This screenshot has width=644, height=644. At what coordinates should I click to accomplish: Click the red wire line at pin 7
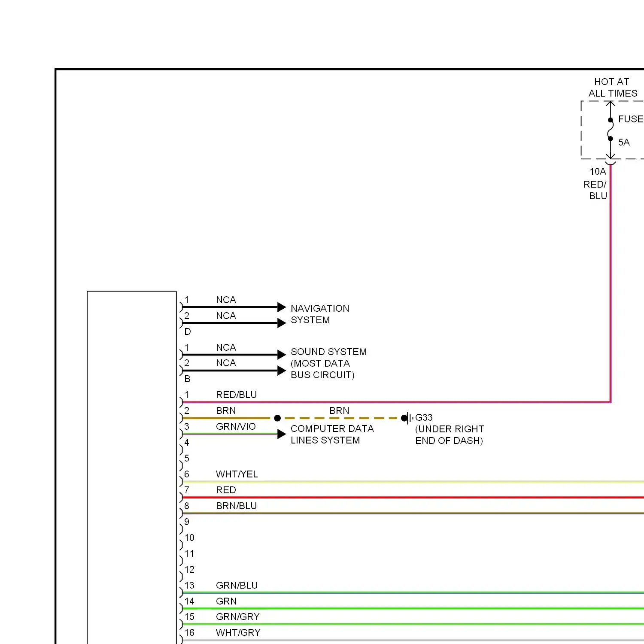coord(413,498)
